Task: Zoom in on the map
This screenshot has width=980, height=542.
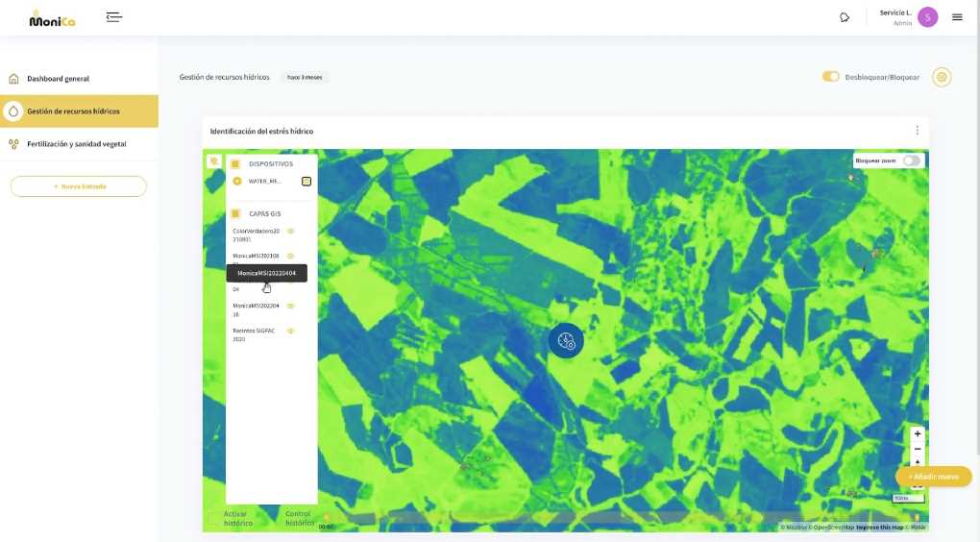Action: click(x=917, y=433)
